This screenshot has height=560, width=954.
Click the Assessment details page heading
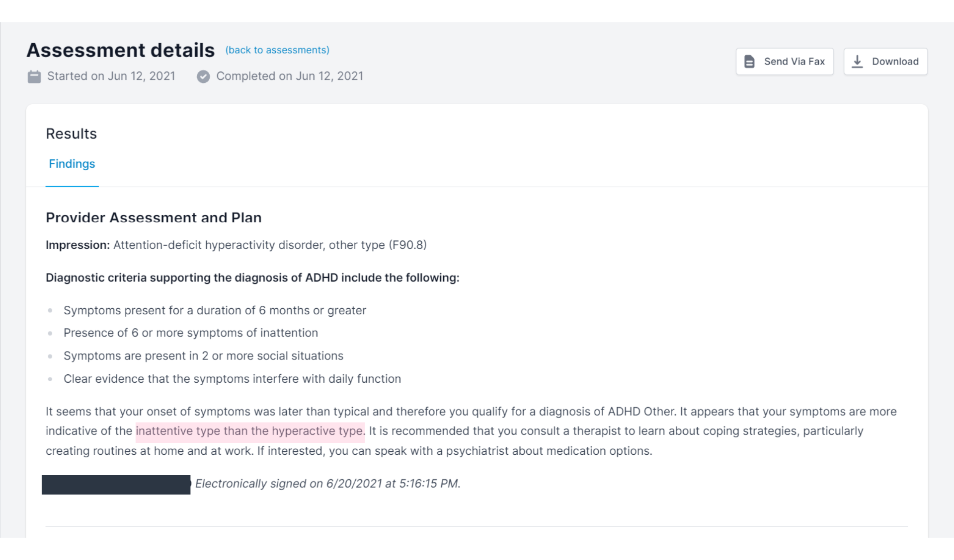tap(121, 50)
